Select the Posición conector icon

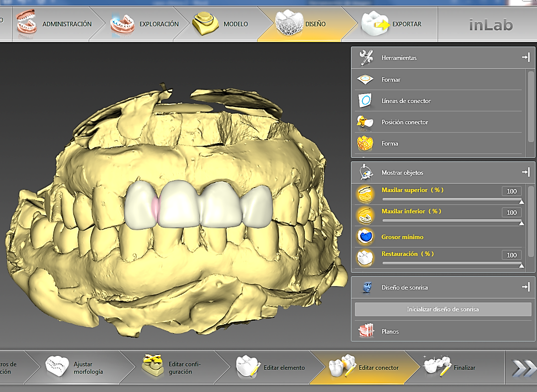pyautogui.click(x=365, y=122)
